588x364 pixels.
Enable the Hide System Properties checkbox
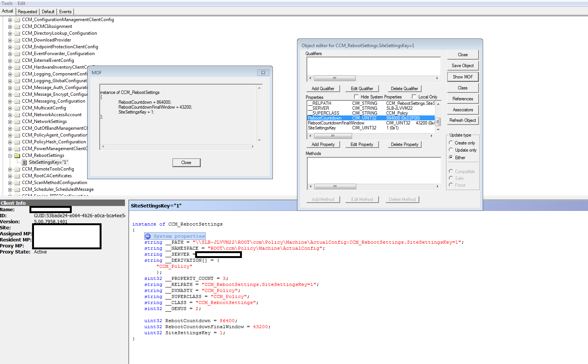tap(356, 97)
